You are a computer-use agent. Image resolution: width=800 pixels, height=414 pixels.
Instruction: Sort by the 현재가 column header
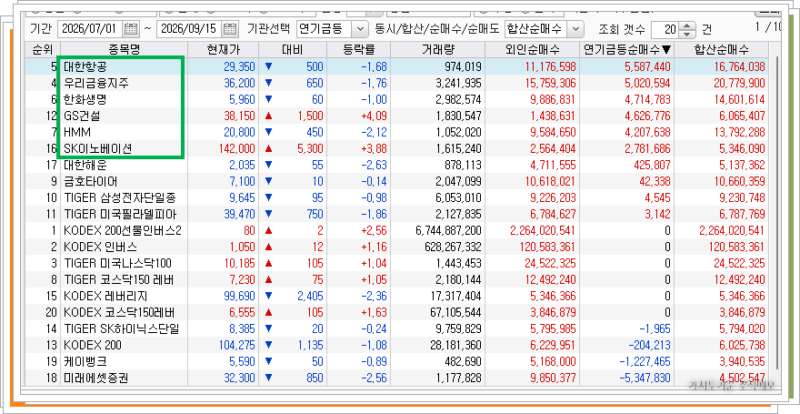(223, 50)
